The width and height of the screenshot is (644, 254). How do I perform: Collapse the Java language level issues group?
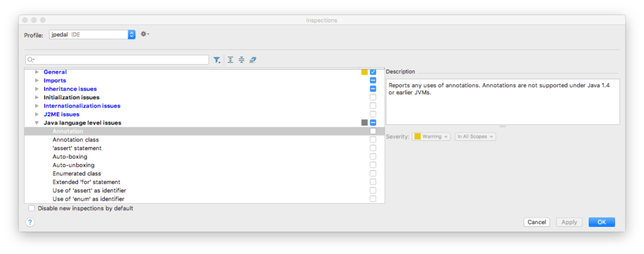point(37,123)
